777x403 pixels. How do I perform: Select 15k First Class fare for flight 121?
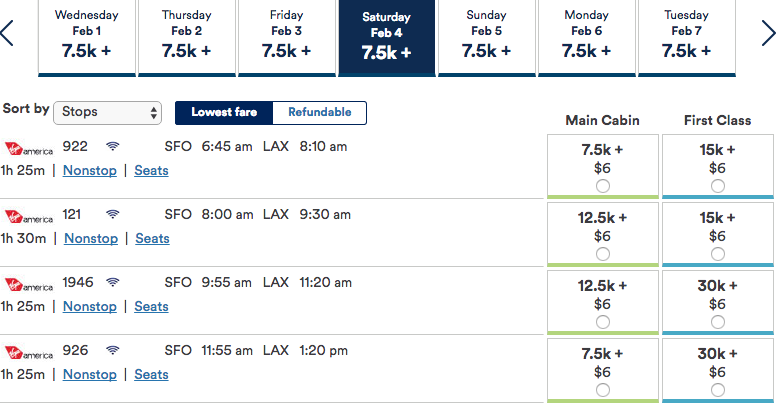(x=718, y=254)
